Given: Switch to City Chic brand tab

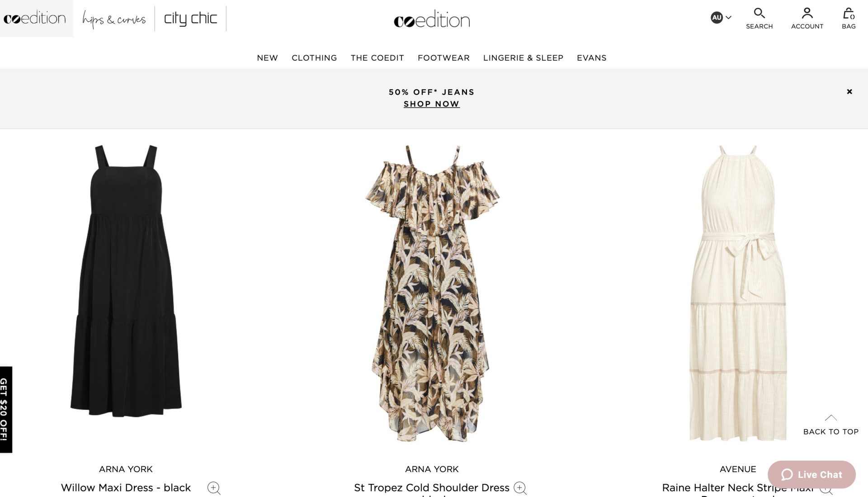Looking at the screenshot, I should click(190, 19).
